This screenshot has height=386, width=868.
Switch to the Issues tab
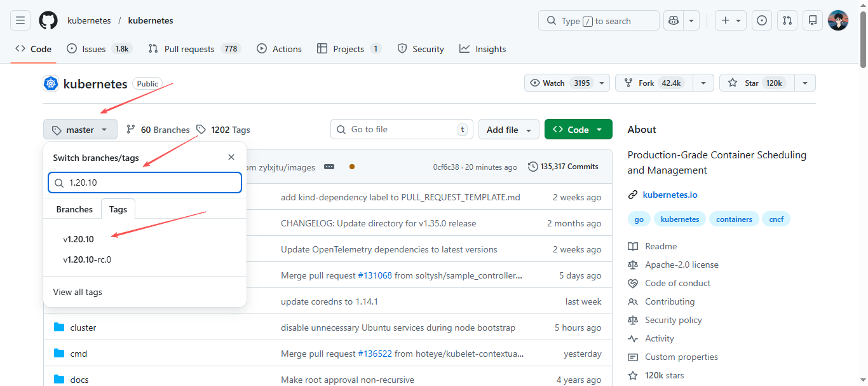[x=100, y=49]
